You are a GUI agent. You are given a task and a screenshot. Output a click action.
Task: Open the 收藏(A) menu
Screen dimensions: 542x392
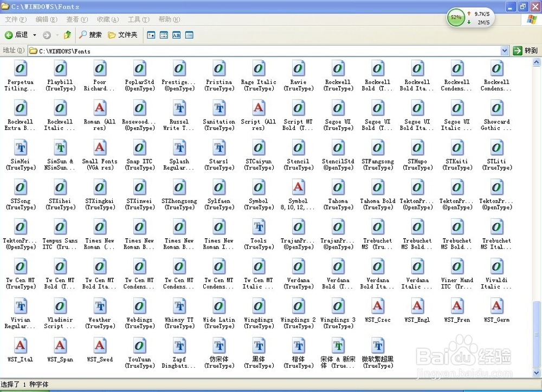click(x=108, y=19)
